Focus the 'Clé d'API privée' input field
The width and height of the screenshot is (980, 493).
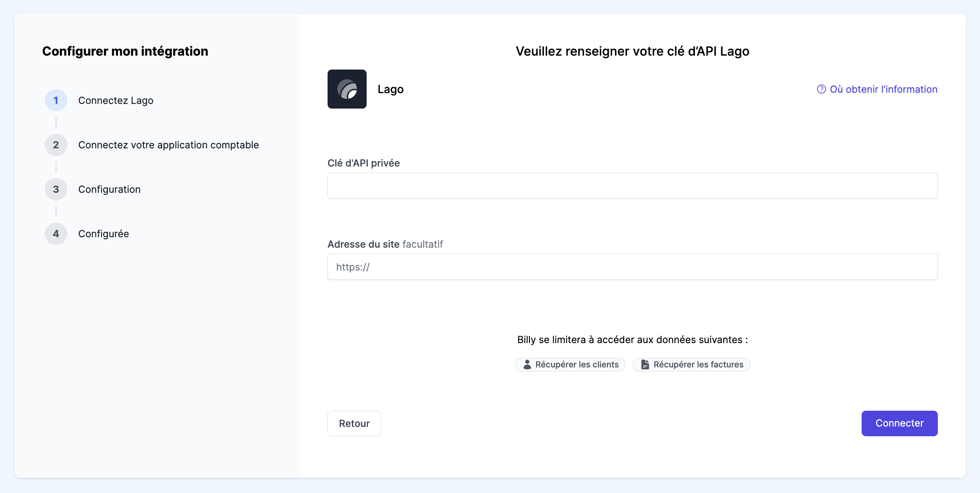632,185
